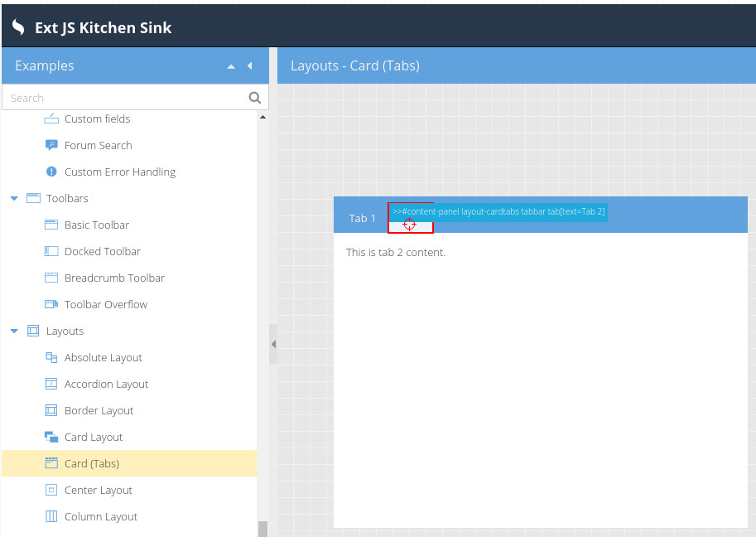Click the splitter collapse handle
This screenshot has width=756, height=537.
(272, 344)
